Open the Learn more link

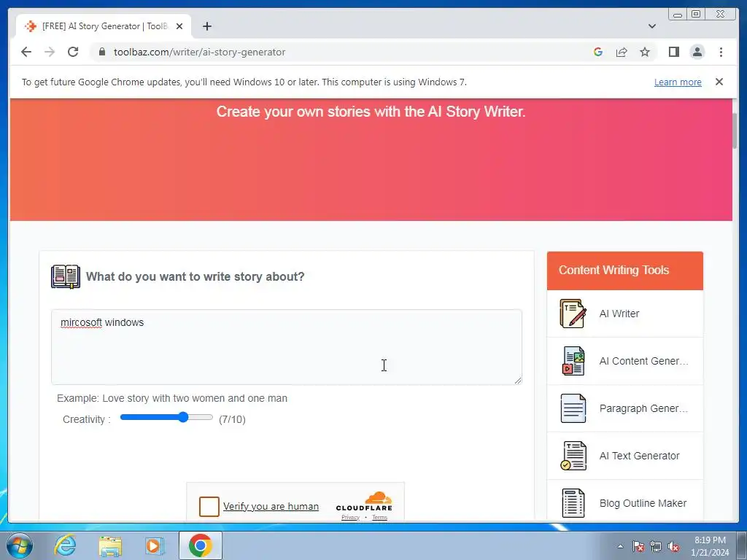pyautogui.click(x=678, y=82)
